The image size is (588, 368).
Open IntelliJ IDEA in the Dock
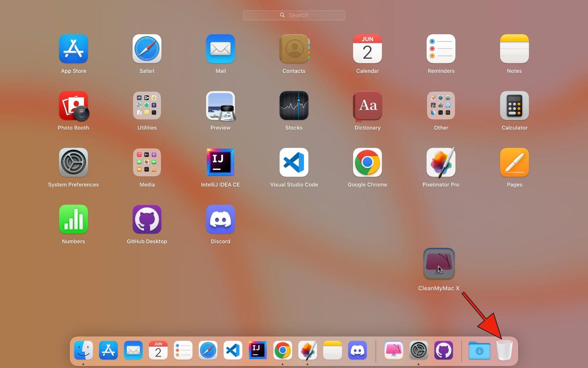pyautogui.click(x=258, y=350)
